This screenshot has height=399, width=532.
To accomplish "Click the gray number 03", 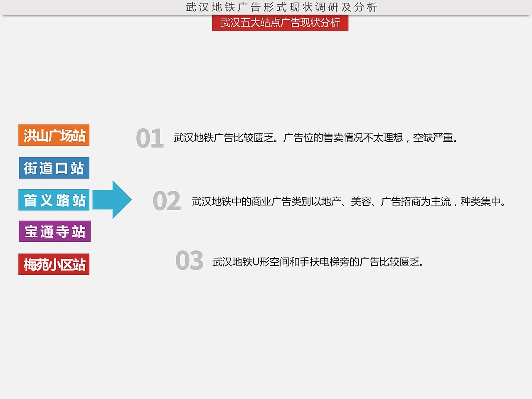I will click(190, 261).
